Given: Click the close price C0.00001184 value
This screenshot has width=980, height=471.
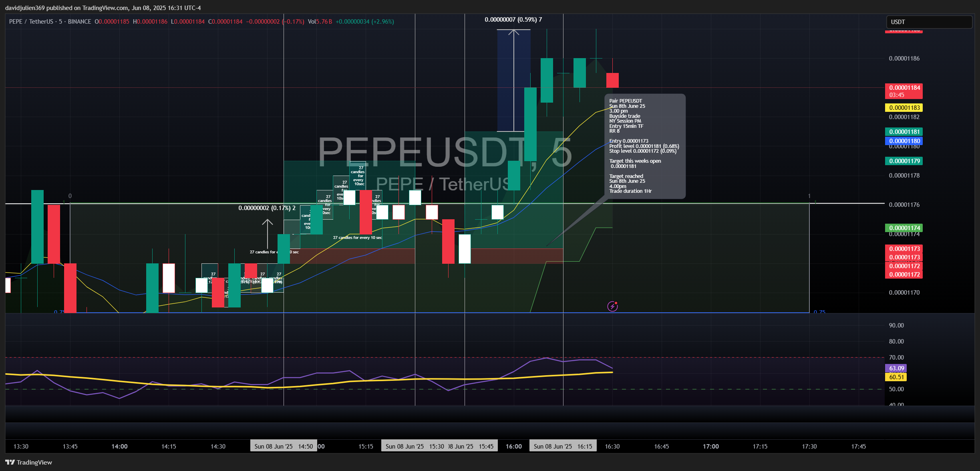Looking at the screenshot, I should [x=225, y=22].
